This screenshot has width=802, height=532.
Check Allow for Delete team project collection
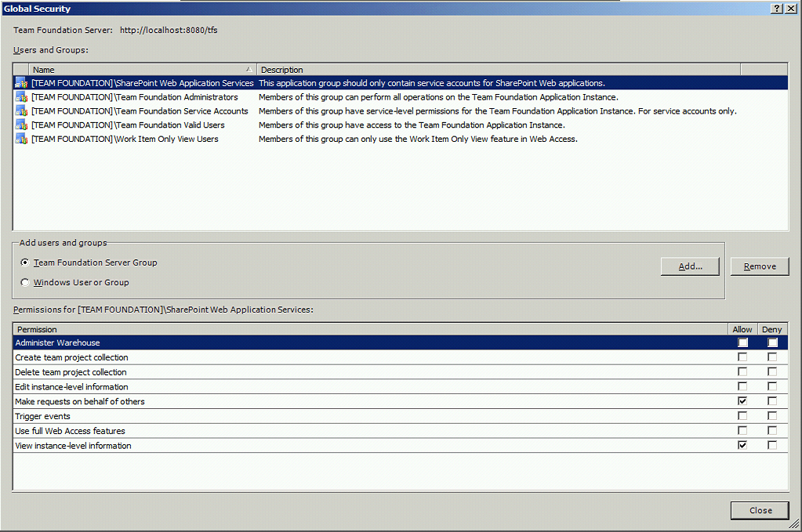tap(742, 372)
